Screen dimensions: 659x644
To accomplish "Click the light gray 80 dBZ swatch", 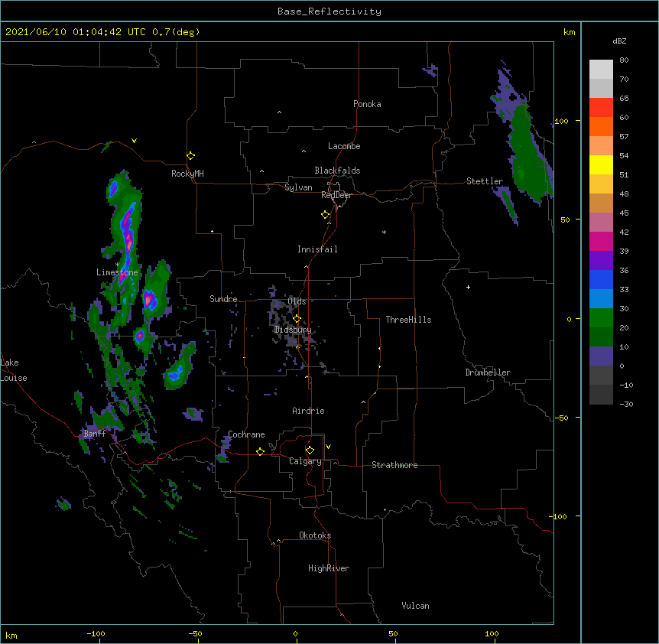I will click(601, 70).
